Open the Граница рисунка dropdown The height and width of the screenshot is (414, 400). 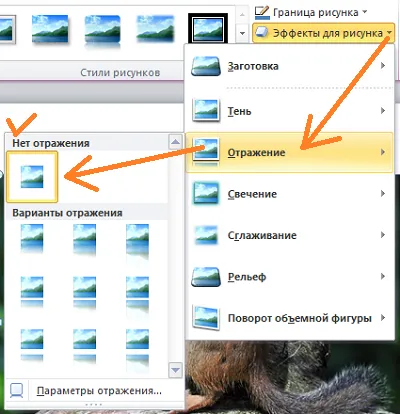pyautogui.click(x=311, y=12)
